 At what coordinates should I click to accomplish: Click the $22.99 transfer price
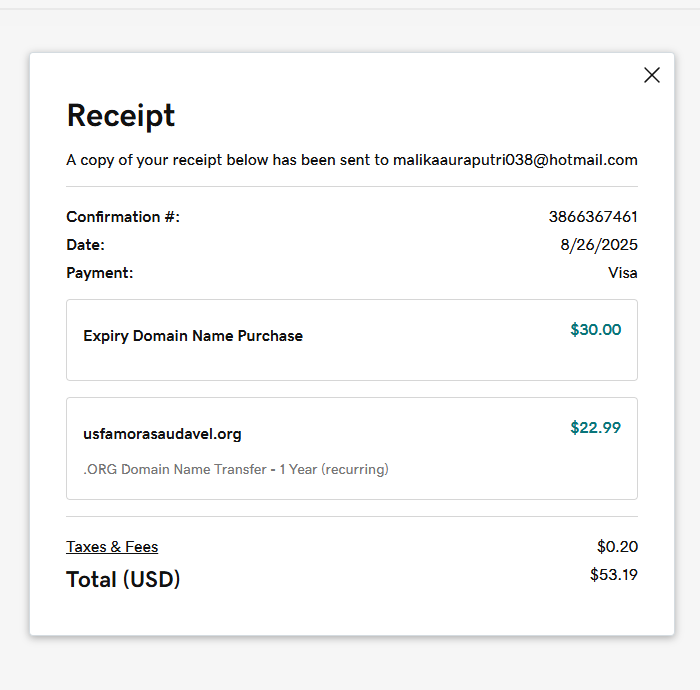(595, 428)
